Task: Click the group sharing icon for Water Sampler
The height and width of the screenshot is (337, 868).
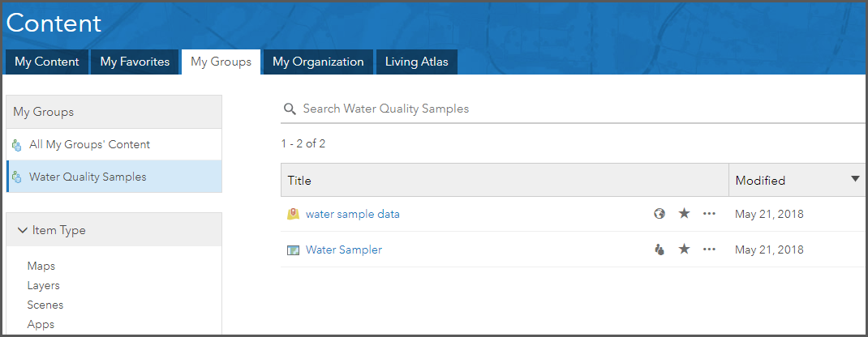Action: point(660,250)
